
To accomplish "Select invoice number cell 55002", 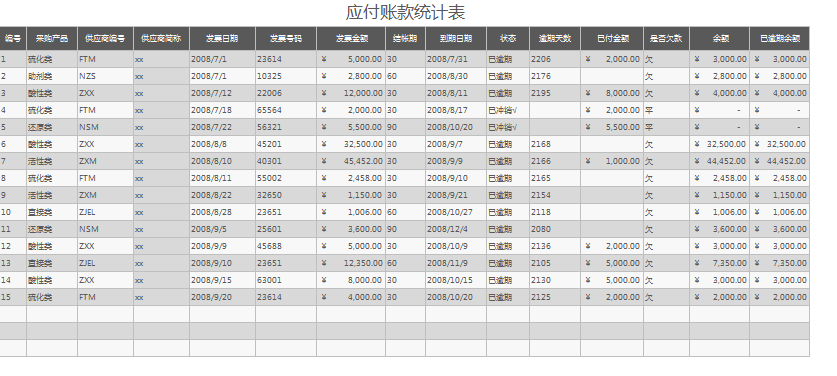I will [x=286, y=178].
